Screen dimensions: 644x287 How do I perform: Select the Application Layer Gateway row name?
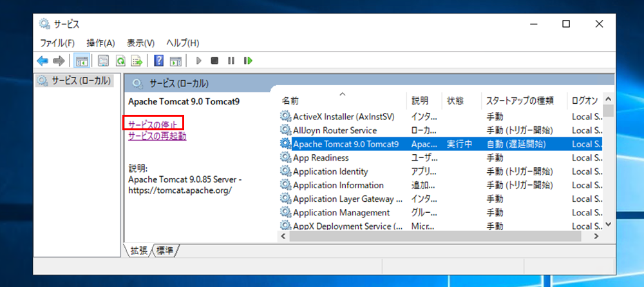coord(348,199)
